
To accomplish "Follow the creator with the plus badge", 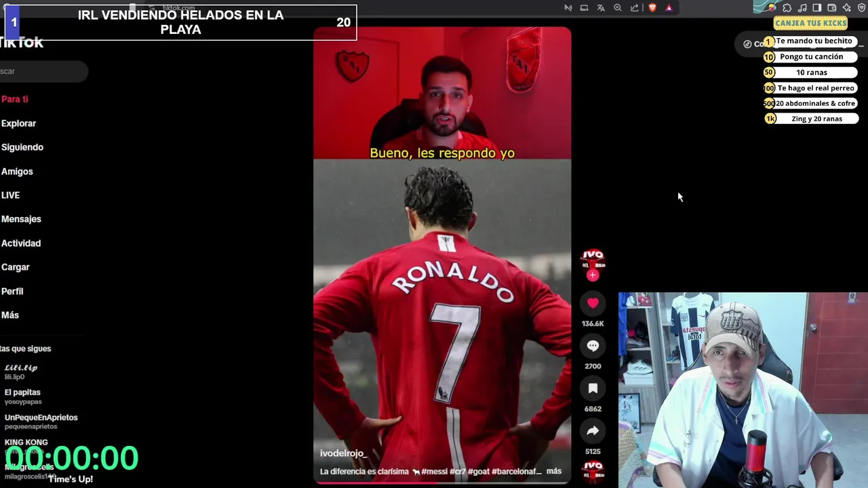I will (593, 275).
